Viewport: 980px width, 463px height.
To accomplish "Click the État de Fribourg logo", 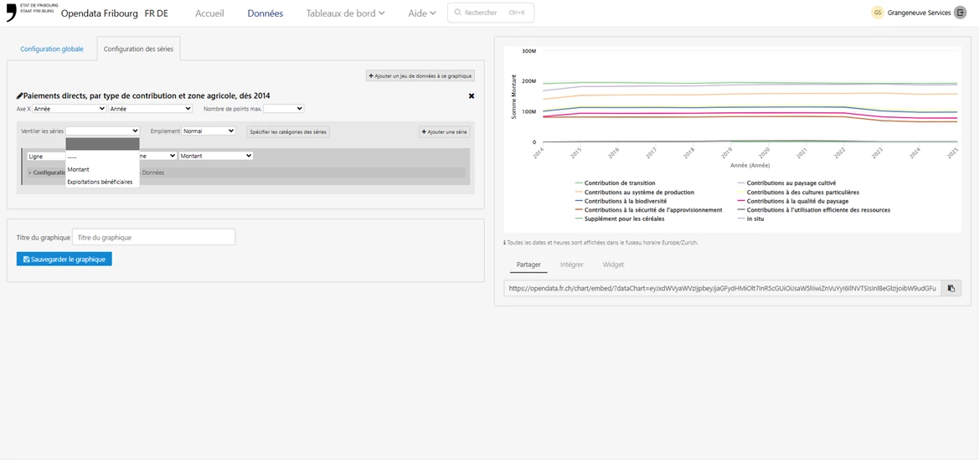I will pyautogui.click(x=31, y=11).
